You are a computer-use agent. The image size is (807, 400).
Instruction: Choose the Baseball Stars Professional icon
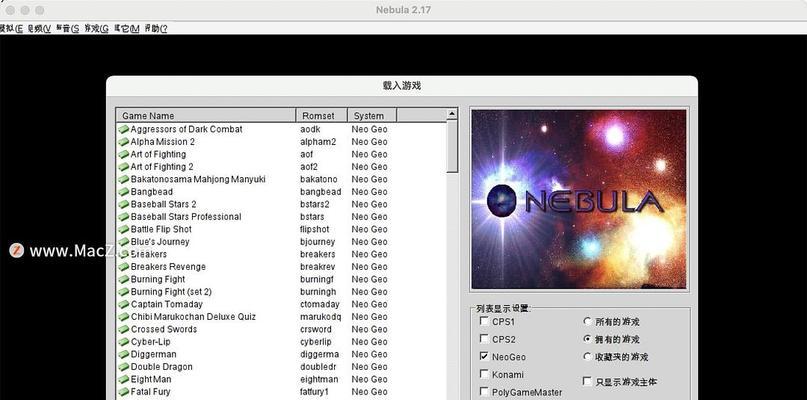click(124, 217)
